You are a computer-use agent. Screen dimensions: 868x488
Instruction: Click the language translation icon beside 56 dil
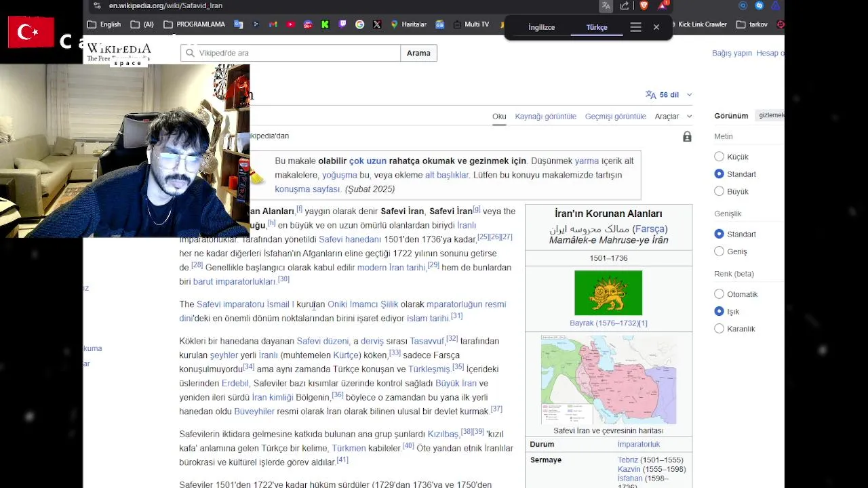pyautogui.click(x=651, y=95)
